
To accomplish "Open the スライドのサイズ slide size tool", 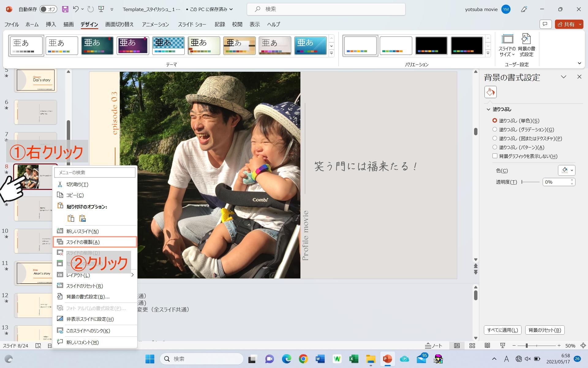I will [507, 45].
